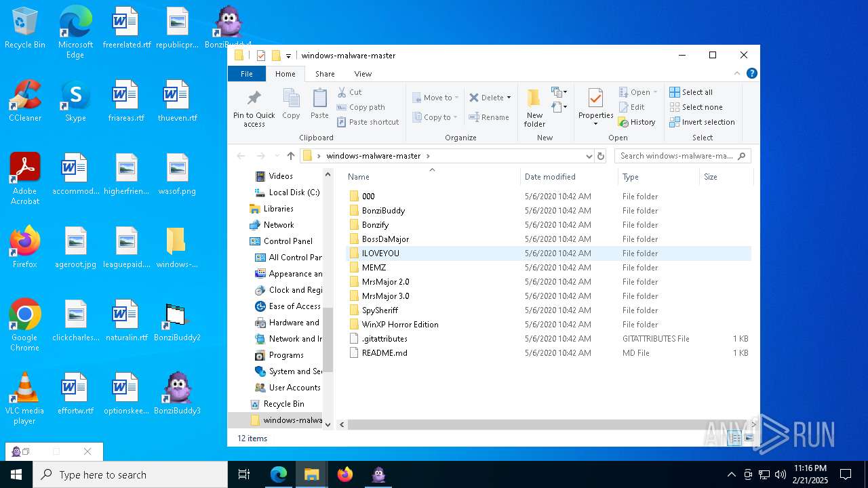Switch to Details view icon
The width and height of the screenshot is (868, 488).
[734, 439]
